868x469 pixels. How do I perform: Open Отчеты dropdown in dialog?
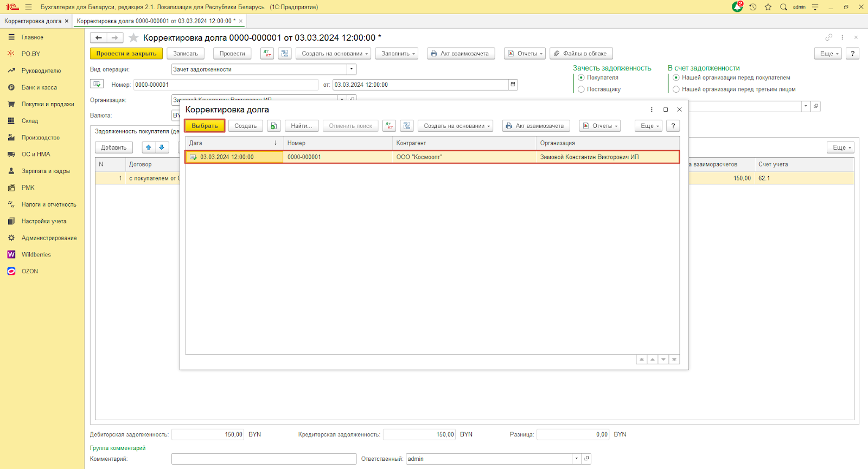pyautogui.click(x=599, y=126)
